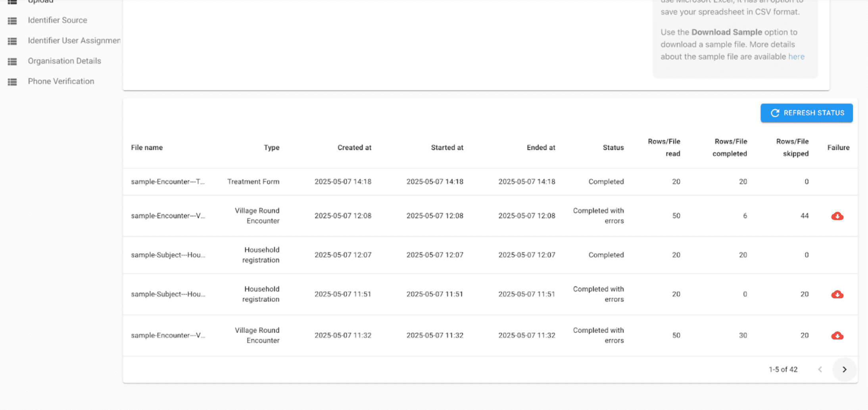Click list icon beside Identifier User Assignment
This screenshot has width=868, height=410.
pyautogui.click(x=12, y=41)
